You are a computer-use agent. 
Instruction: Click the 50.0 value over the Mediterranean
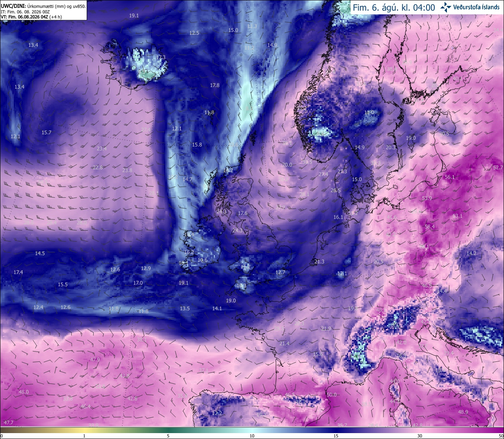coord(332,395)
